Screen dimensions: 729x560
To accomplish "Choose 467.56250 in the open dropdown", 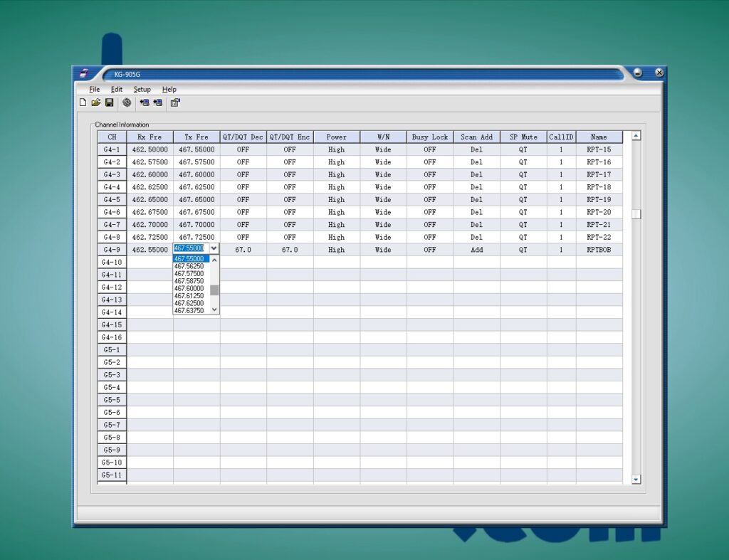I will 190,265.
